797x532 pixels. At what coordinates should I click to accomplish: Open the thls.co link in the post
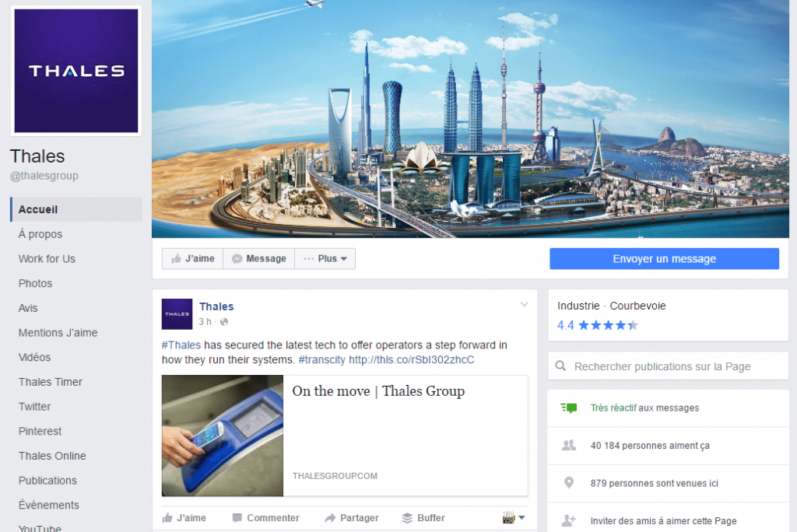click(411, 360)
